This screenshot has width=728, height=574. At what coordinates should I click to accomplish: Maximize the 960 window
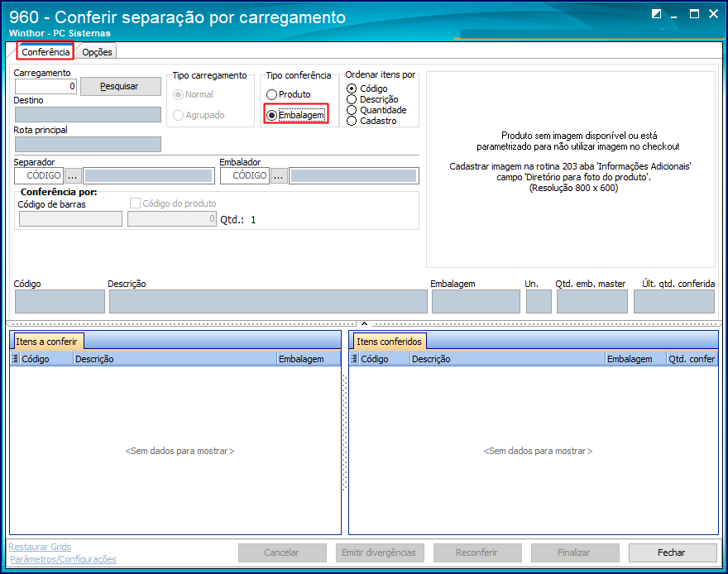694,14
